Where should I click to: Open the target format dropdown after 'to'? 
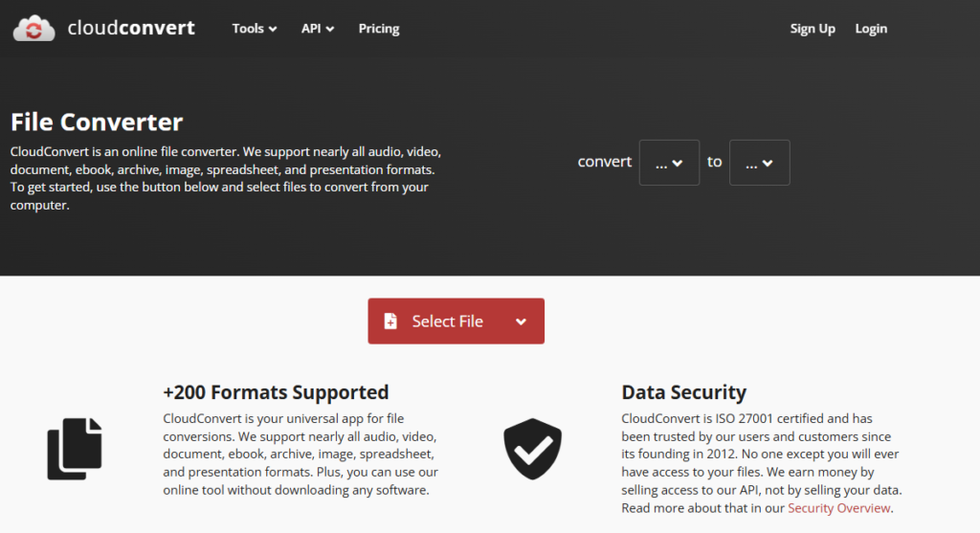(x=759, y=163)
